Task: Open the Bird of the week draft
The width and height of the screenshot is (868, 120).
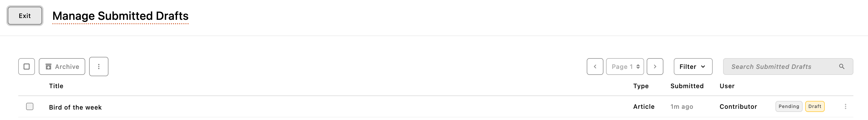Action: coord(75,107)
